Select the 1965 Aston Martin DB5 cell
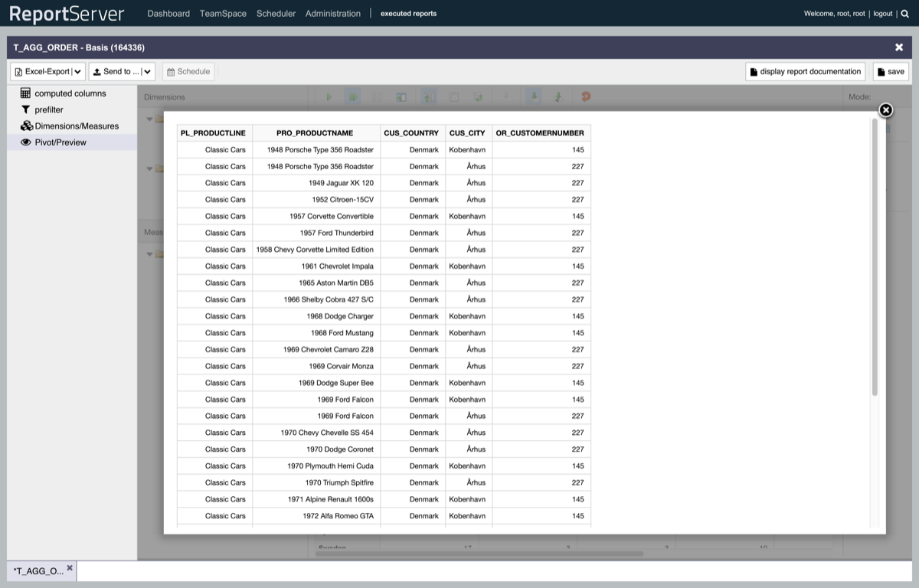The image size is (919, 588). click(x=316, y=283)
